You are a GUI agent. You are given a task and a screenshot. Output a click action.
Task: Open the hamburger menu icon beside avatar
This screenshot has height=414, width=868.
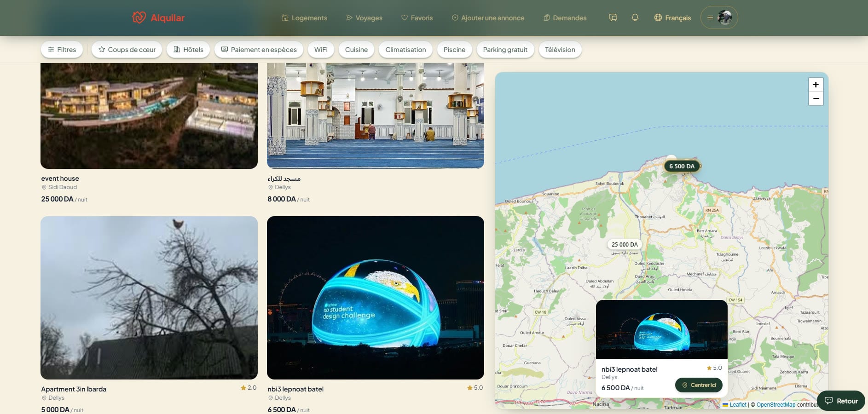point(710,17)
